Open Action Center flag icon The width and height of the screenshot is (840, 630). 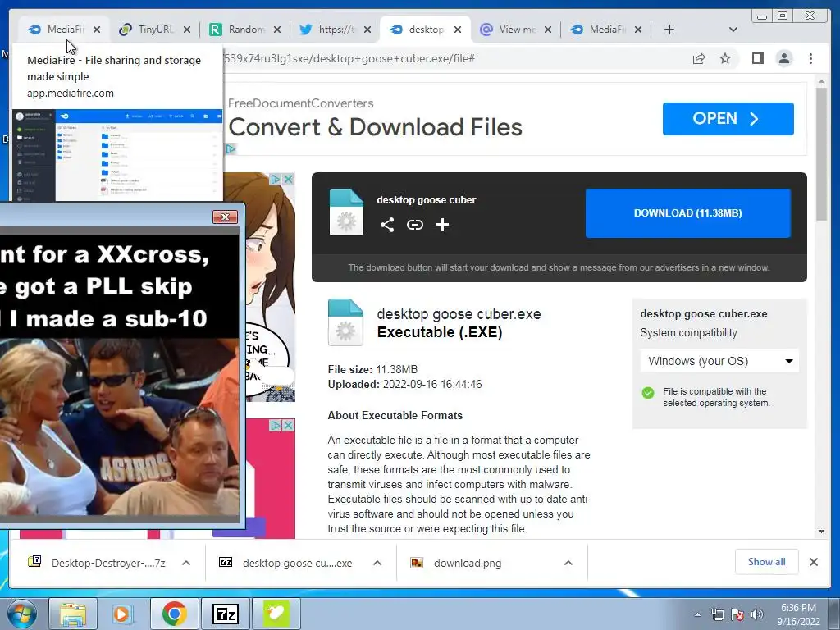[x=737, y=614]
